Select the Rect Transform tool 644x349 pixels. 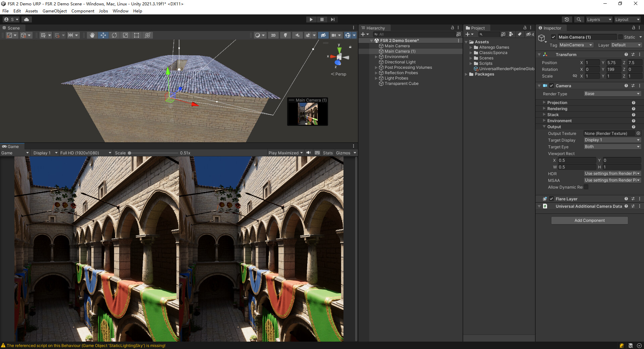[136, 35]
